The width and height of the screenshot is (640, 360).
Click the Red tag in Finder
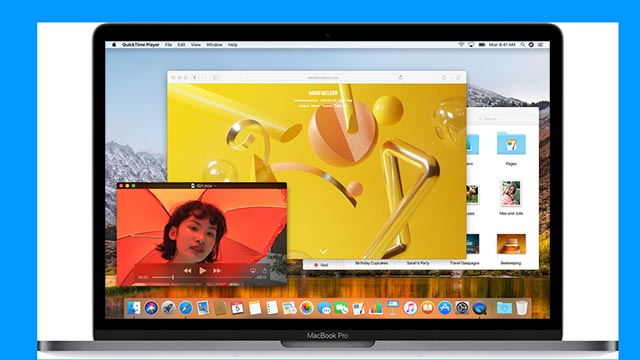(x=321, y=265)
